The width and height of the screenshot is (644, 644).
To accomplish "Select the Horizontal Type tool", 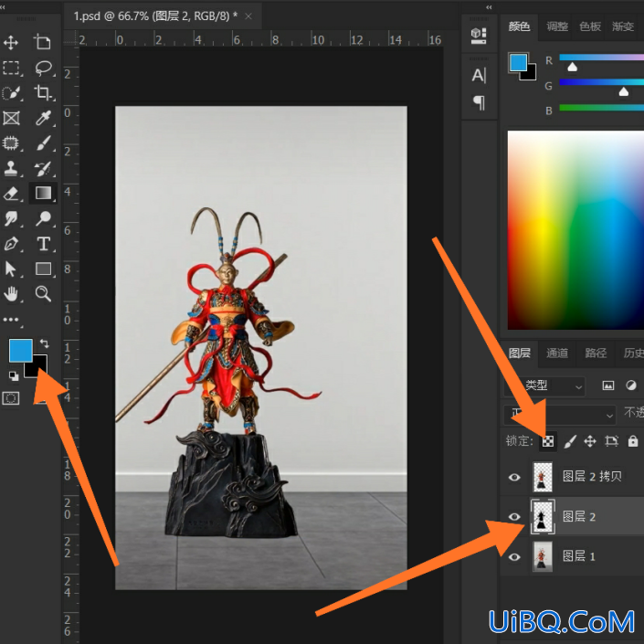I will tap(44, 244).
